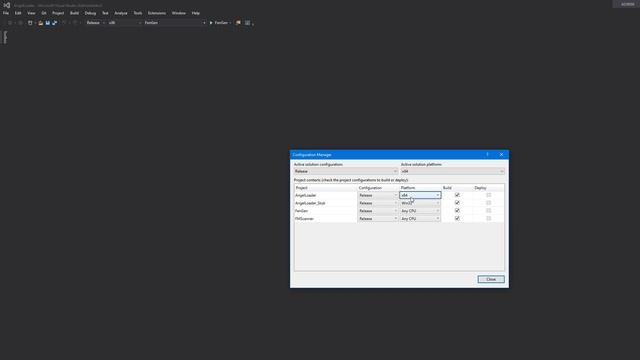Toggle the Build checkbox for AngelLoader_Stub
The image size is (640, 360).
[457, 203]
